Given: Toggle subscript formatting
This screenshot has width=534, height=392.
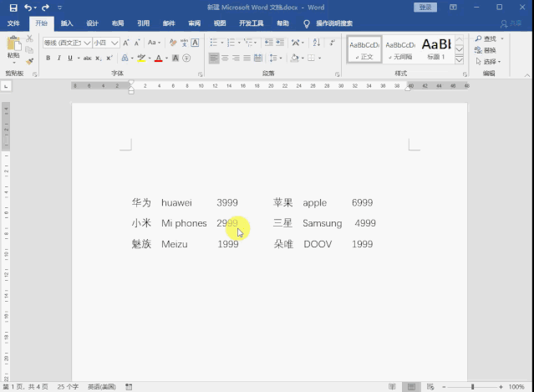Looking at the screenshot, I should [98, 59].
